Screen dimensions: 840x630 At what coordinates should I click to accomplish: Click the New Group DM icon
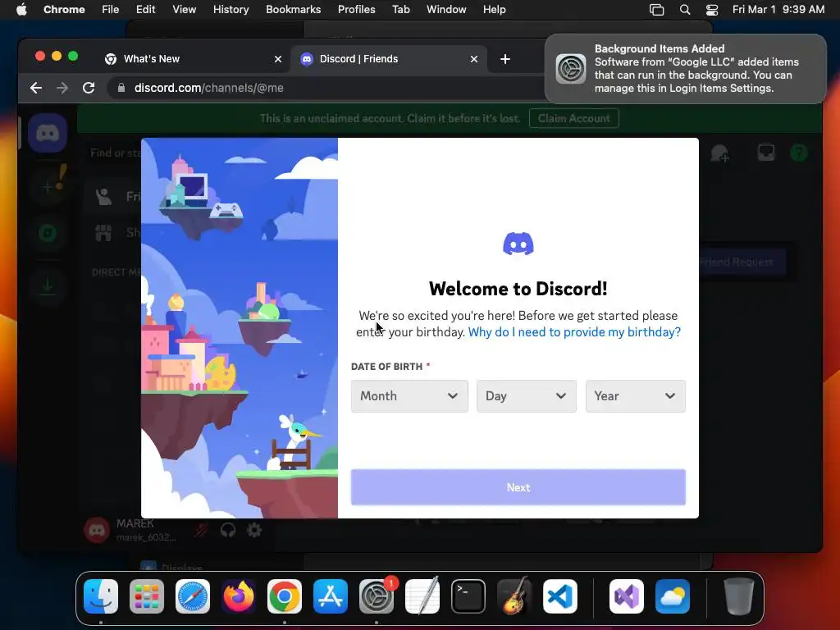[x=719, y=153]
